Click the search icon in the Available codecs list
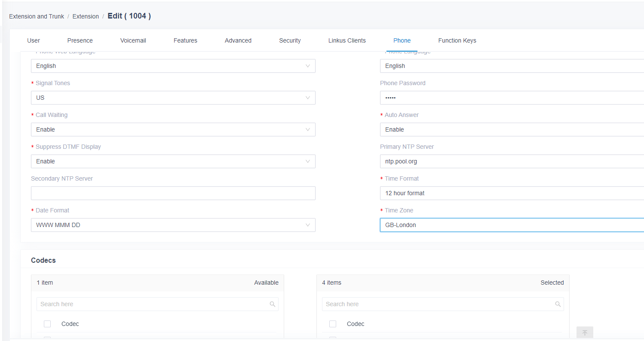644x341 pixels. pyautogui.click(x=273, y=304)
